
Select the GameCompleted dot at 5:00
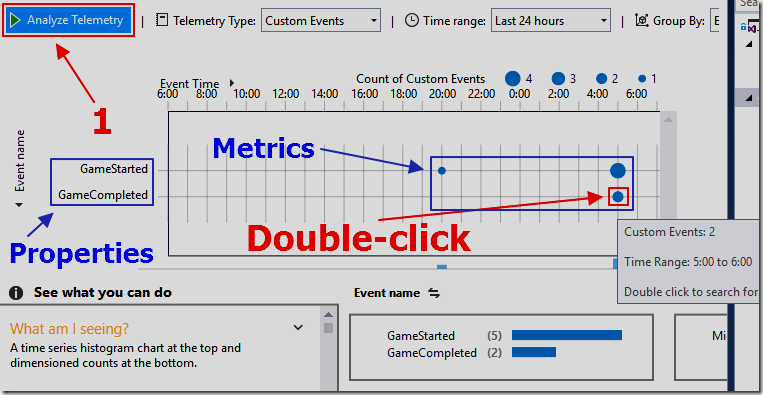618,197
